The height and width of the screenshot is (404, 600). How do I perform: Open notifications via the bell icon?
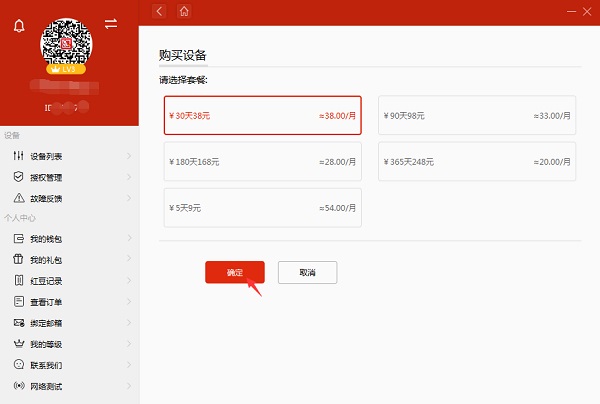[x=19, y=26]
